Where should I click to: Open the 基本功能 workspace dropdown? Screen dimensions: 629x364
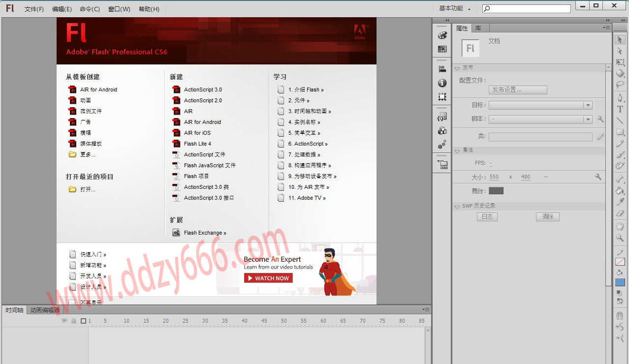[x=454, y=8]
